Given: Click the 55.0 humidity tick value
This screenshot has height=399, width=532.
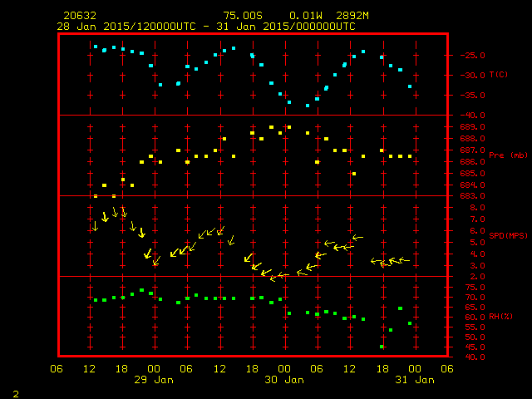Looking at the screenshot, I should [x=475, y=328].
